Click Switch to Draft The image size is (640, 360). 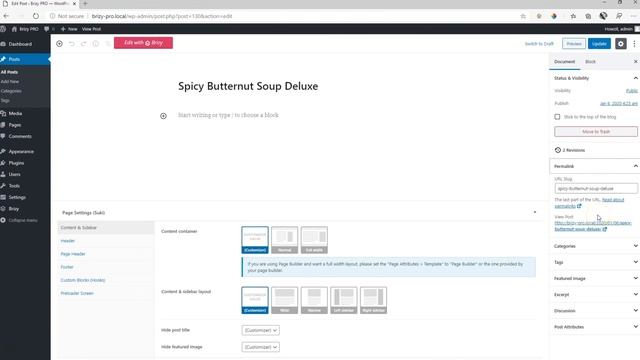point(539,44)
